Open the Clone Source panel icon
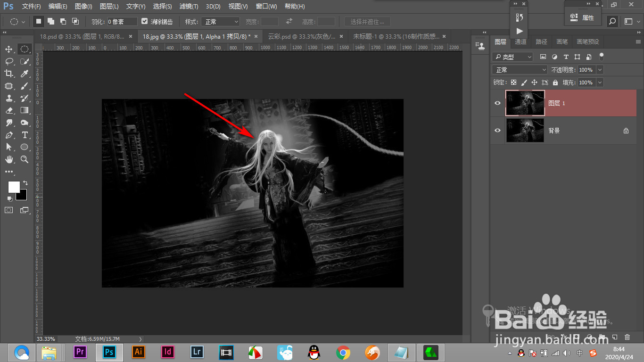This screenshot has width=644, height=362. point(480,45)
